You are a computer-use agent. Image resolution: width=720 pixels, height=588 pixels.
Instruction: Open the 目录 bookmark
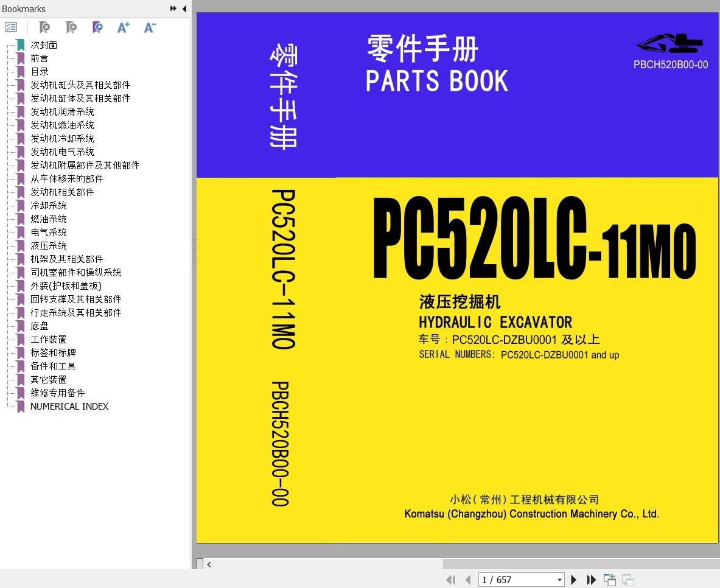[x=40, y=72]
